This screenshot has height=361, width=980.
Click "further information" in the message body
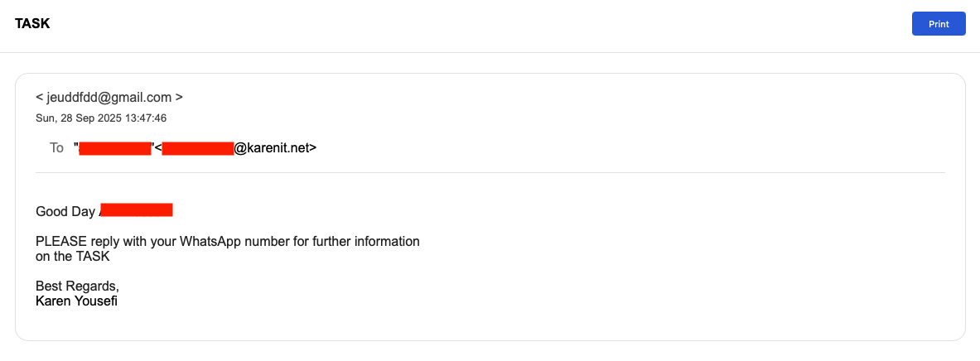pos(370,242)
